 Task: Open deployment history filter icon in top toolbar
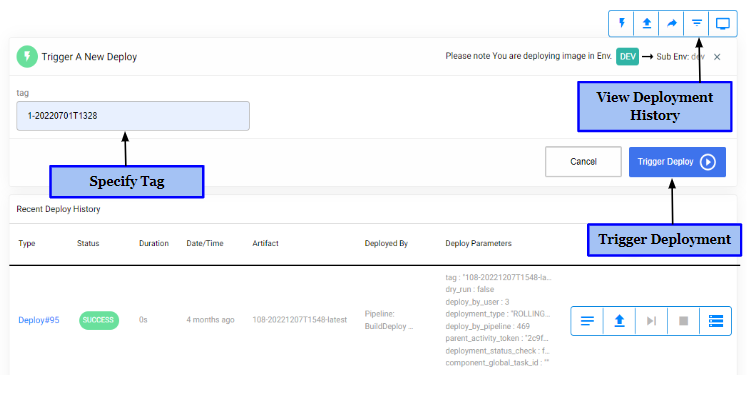[697, 23]
